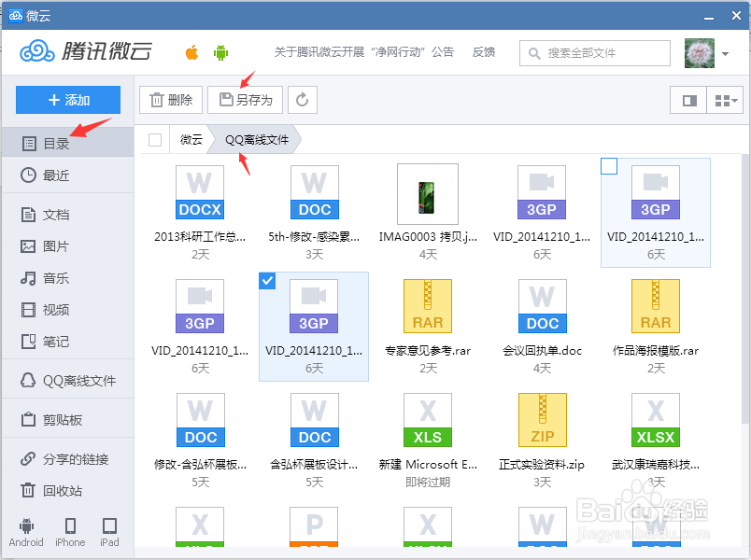Viewport: 751px width, 560px height.
Task: Open the 最近 recent section
Action: click(67, 175)
